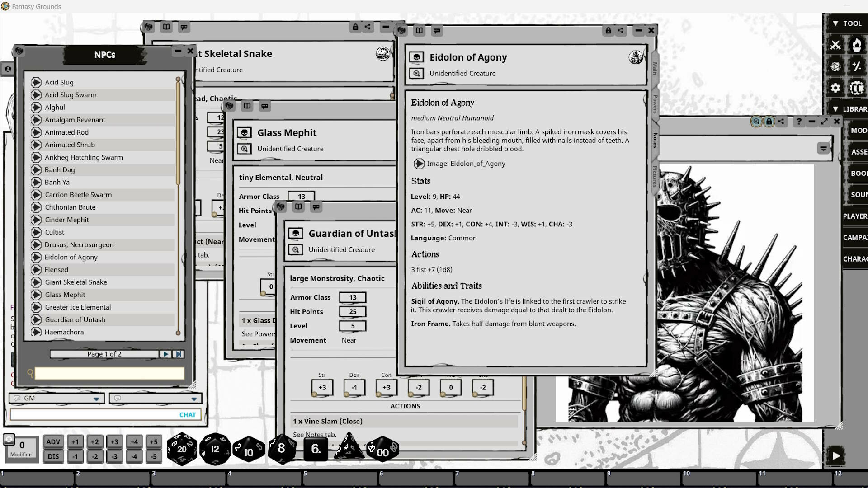Screen dimensions: 868x488
Task: Open the GM speaker dropdown in chat
Action: (96, 398)
